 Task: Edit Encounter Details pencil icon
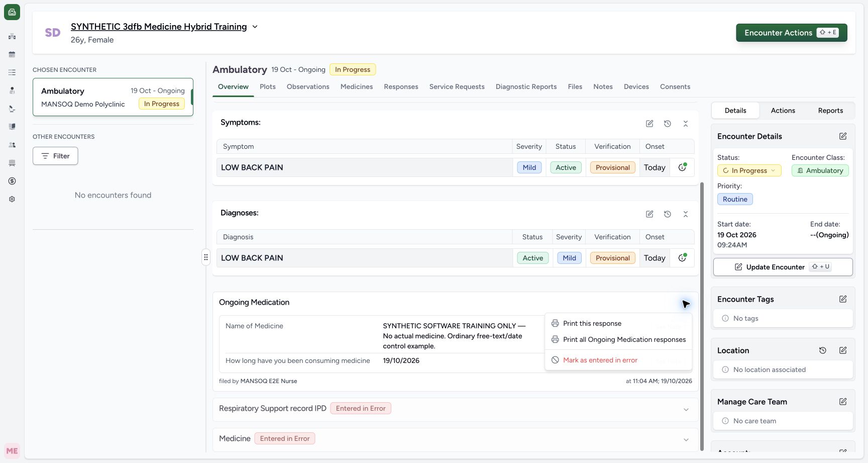pyautogui.click(x=843, y=136)
